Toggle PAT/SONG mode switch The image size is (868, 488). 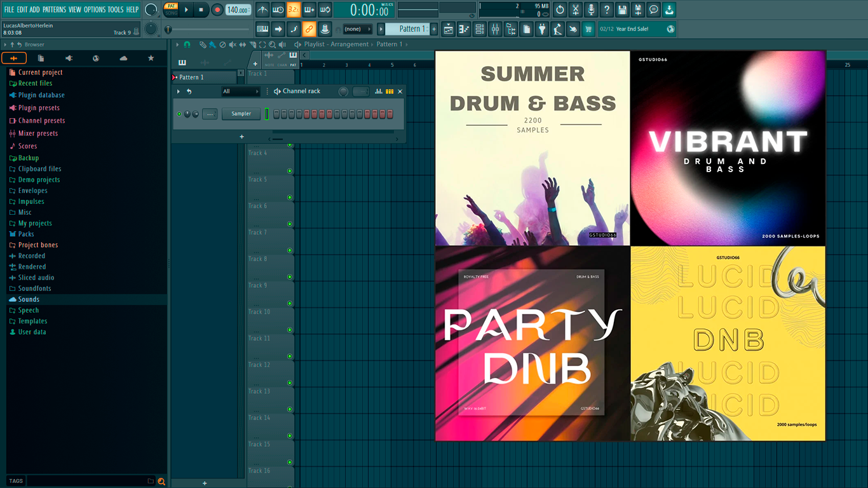pyautogui.click(x=171, y=10)
